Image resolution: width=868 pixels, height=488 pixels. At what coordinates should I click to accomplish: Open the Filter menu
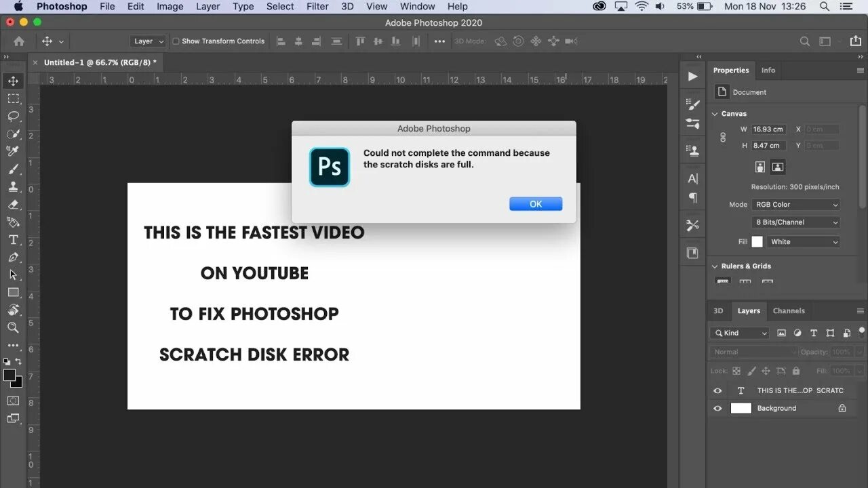317,6
